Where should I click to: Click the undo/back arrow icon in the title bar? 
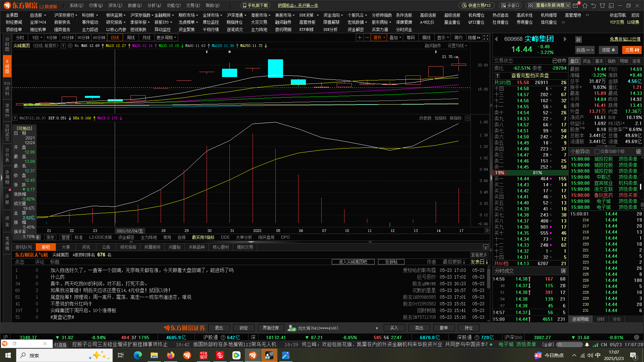click(594, 5)
